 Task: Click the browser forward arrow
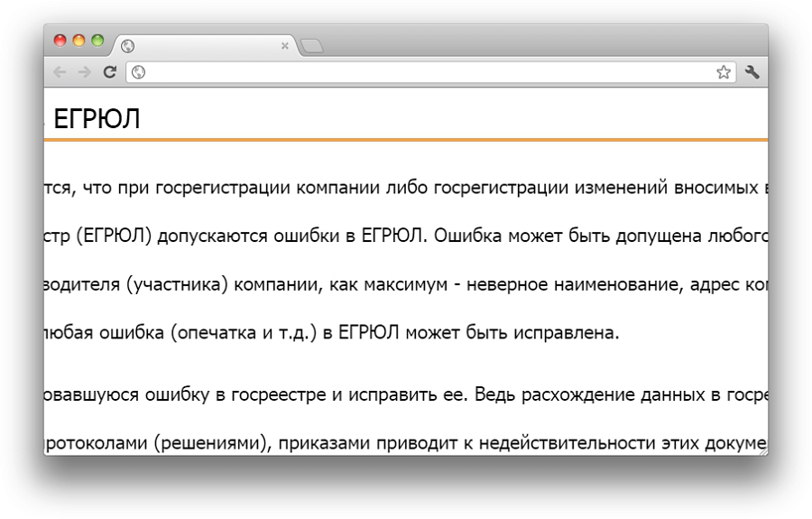84,72
